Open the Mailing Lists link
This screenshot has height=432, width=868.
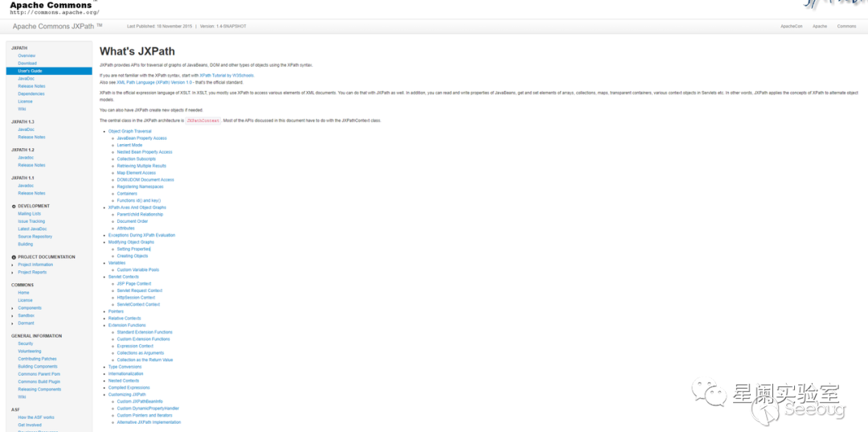[x=30, y=214]
